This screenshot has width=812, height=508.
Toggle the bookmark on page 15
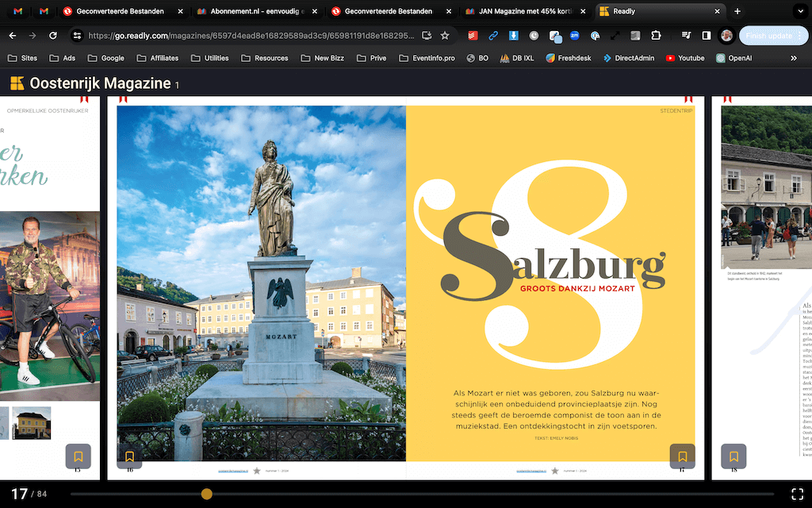[79, 456]
